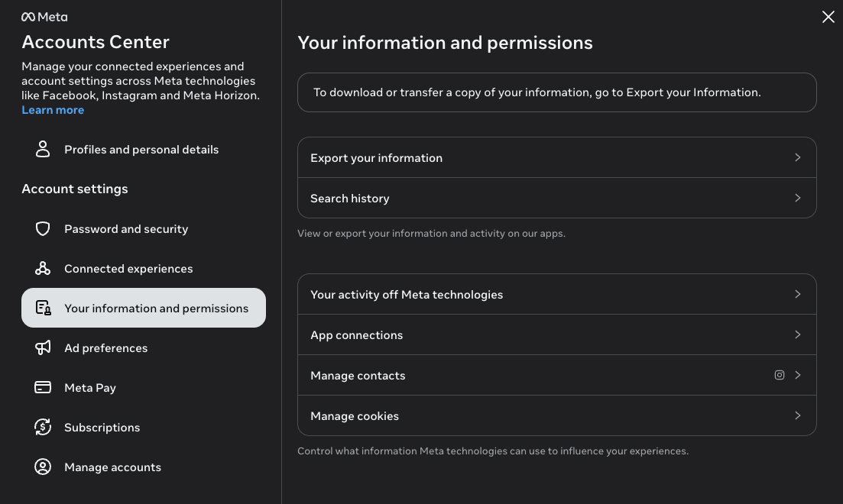Click chevron on Manage cookies row
The height and width of the screenshot is (504, 843).
(x=798, y=415)
